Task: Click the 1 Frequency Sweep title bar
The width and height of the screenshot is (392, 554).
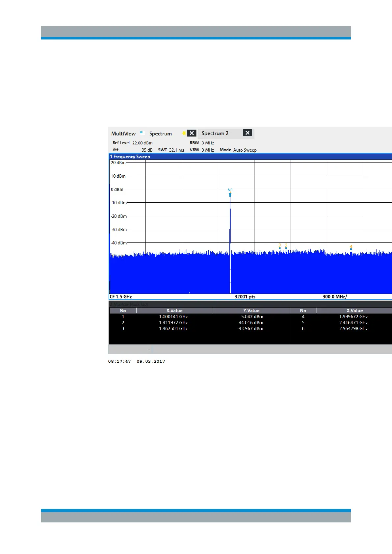Action: (250, 157)
